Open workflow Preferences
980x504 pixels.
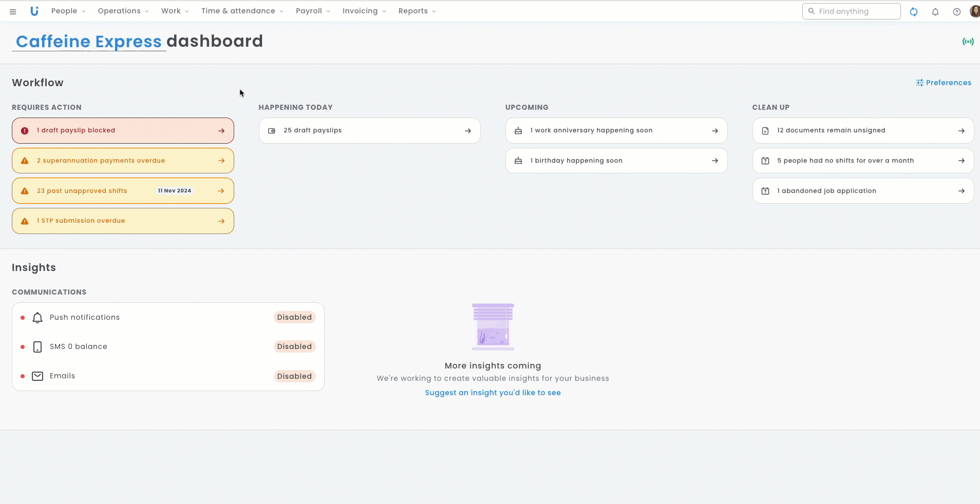(944, 83)
